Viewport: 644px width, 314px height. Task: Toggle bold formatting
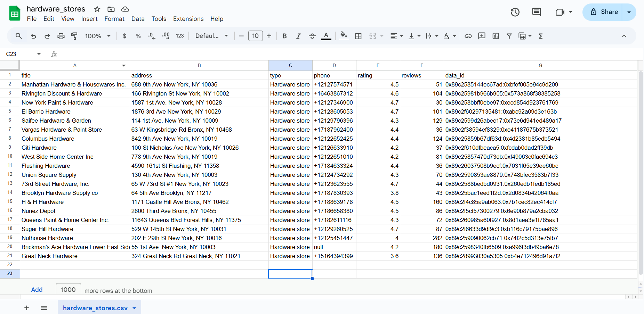click(284, 36)
